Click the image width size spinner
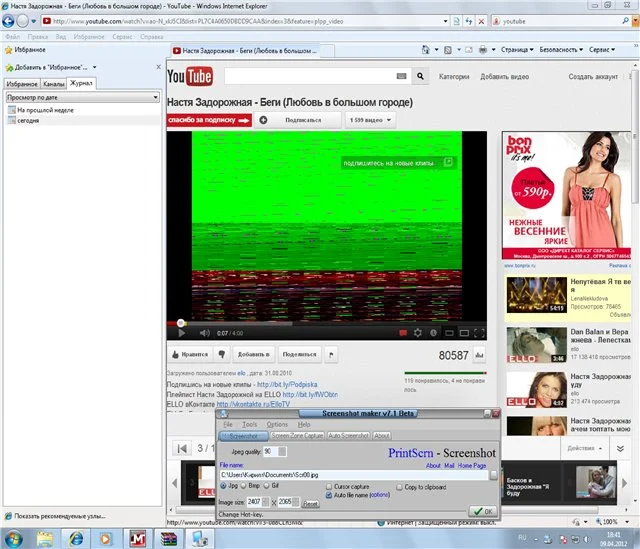The height and width of the screenshot is (549, 640). pos(265,502)
